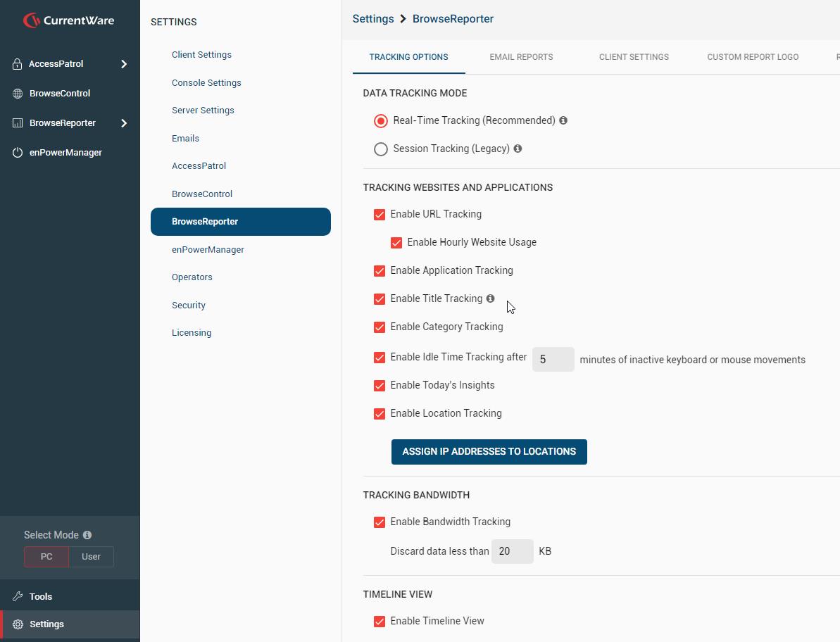The image size is (840, 642).
Task: Open Licensing settings
Action: 192,332
